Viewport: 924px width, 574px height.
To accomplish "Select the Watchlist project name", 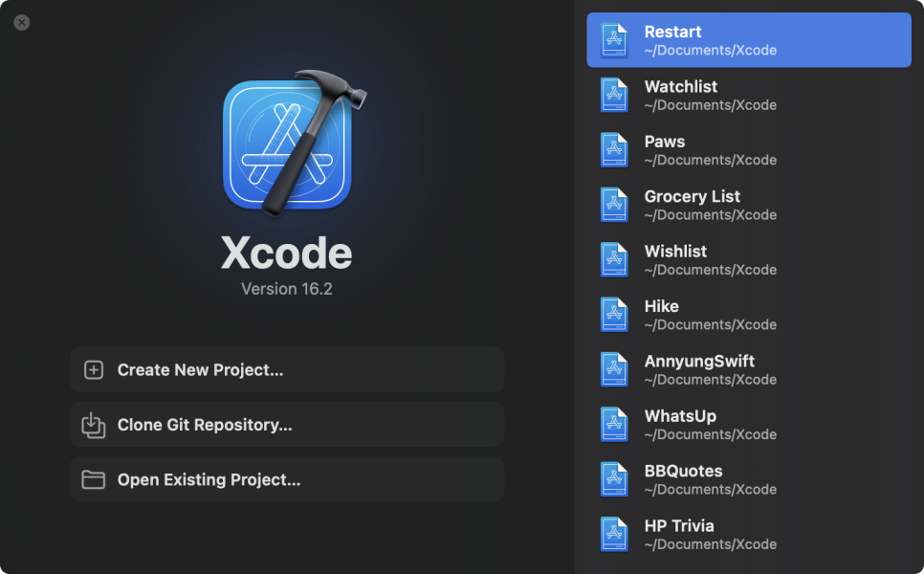I will click(681, 87).
